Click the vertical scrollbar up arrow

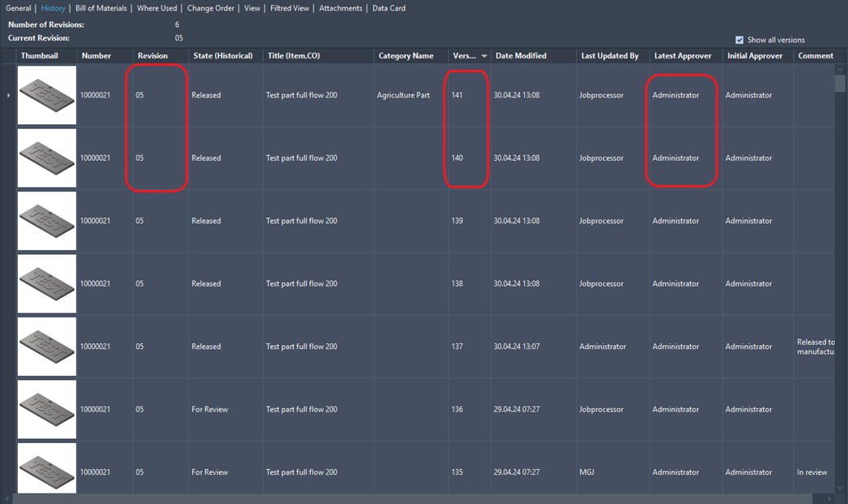pyautogui.click(x=842, y=68)
